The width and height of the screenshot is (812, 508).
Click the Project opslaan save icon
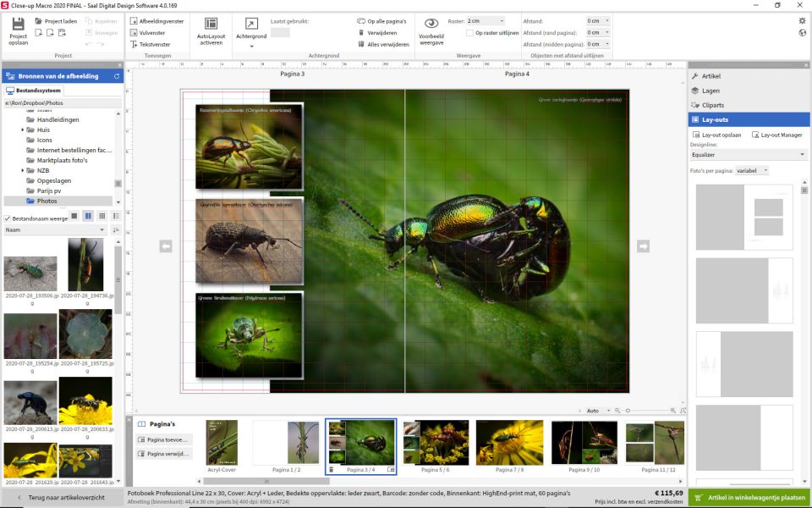(x=18, y=24)
